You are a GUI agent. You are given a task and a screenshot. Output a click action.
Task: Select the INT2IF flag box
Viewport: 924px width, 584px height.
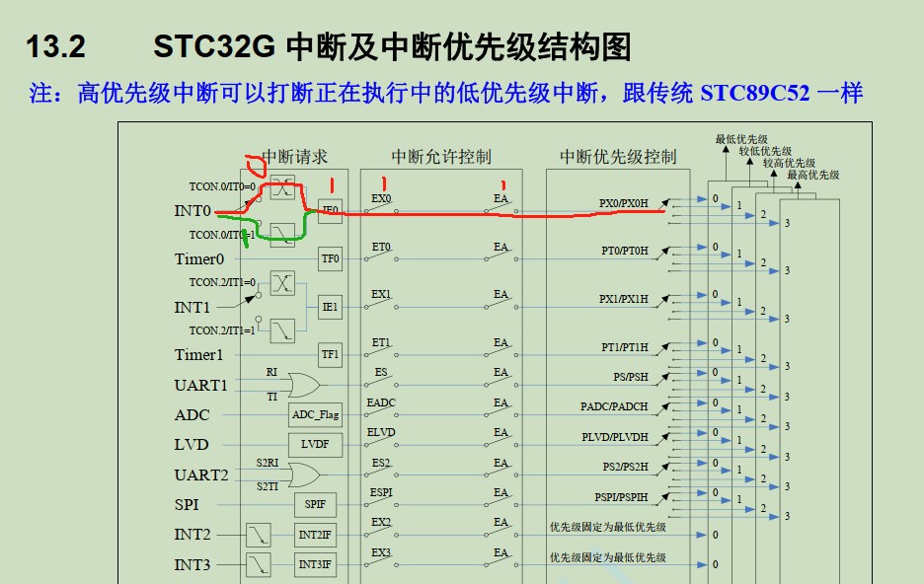click(x=315, y=535)
